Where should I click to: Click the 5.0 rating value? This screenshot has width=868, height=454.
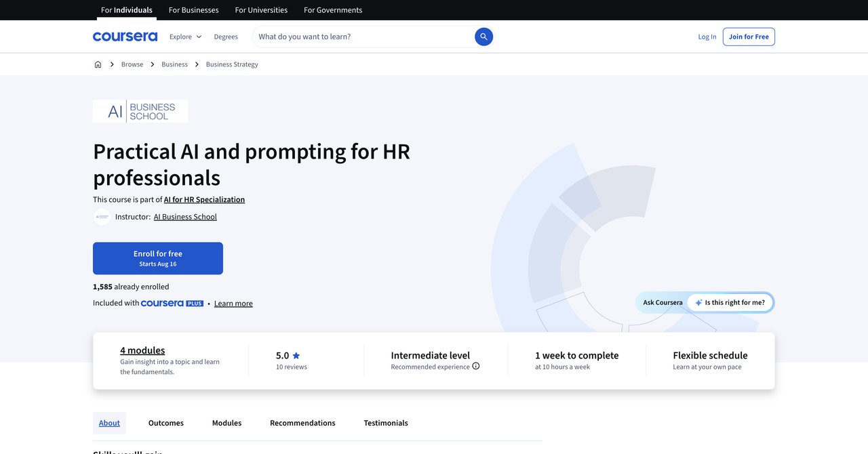pos(282,355)
